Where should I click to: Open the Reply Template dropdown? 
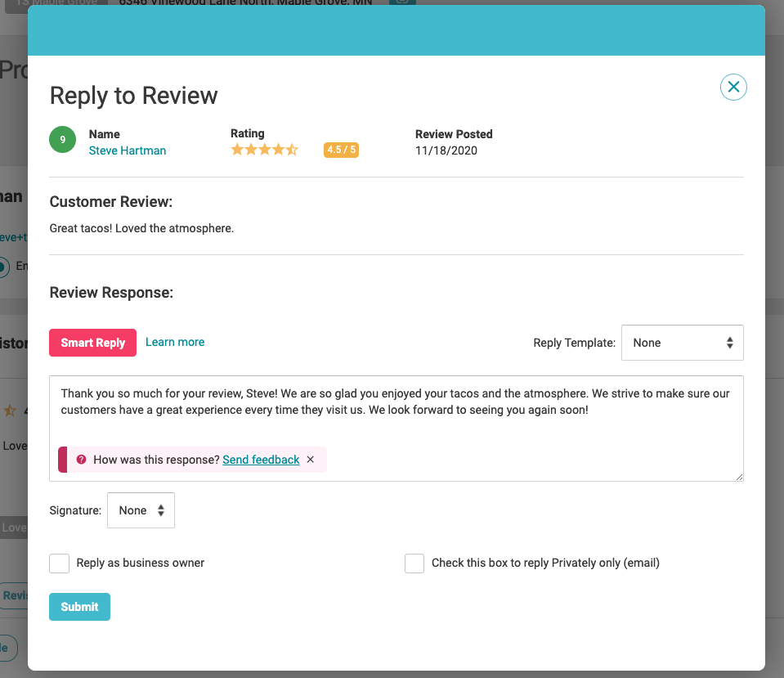(682, 343)
